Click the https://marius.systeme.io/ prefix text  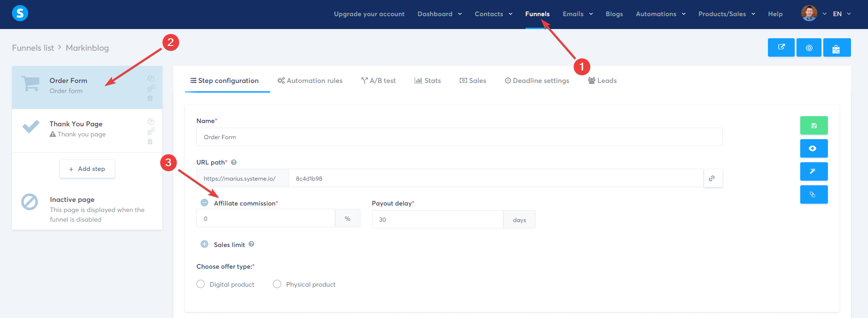click(240, 178)
